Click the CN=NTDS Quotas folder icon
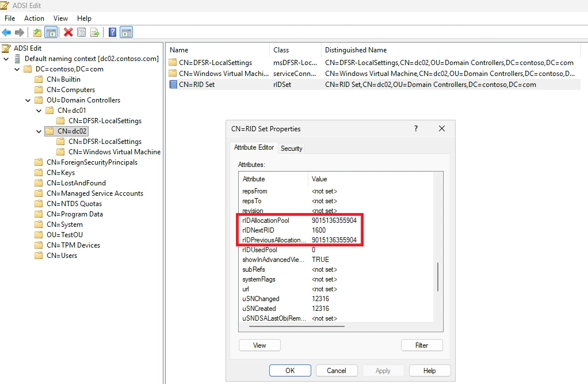Viewport: 588px width, 384px height. tap(39, 204)
